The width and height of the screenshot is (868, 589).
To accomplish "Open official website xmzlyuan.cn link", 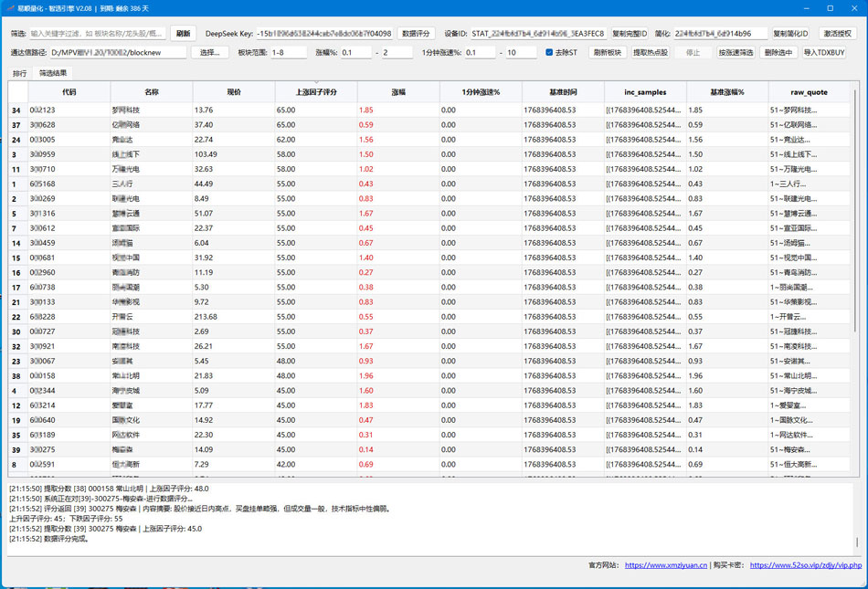I will (665, 565).
